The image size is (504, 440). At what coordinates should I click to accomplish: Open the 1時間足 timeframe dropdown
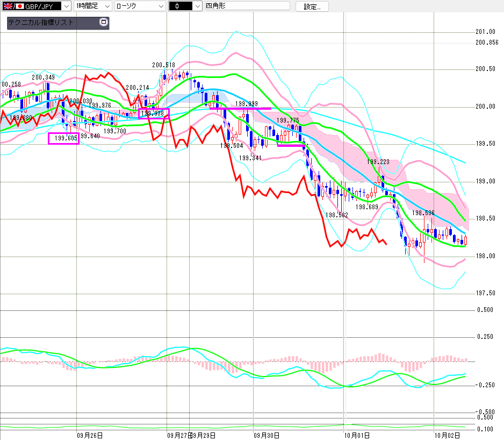(107, 6)
